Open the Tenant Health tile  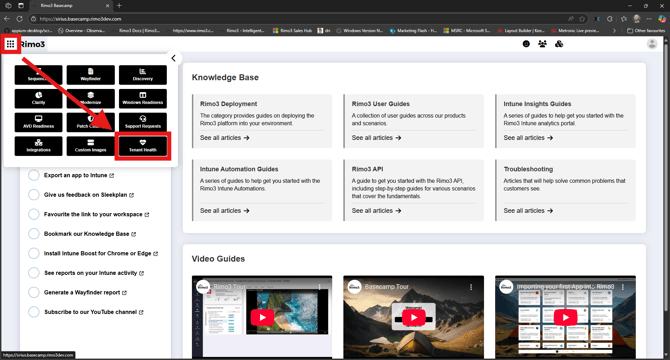click(143, 146)
